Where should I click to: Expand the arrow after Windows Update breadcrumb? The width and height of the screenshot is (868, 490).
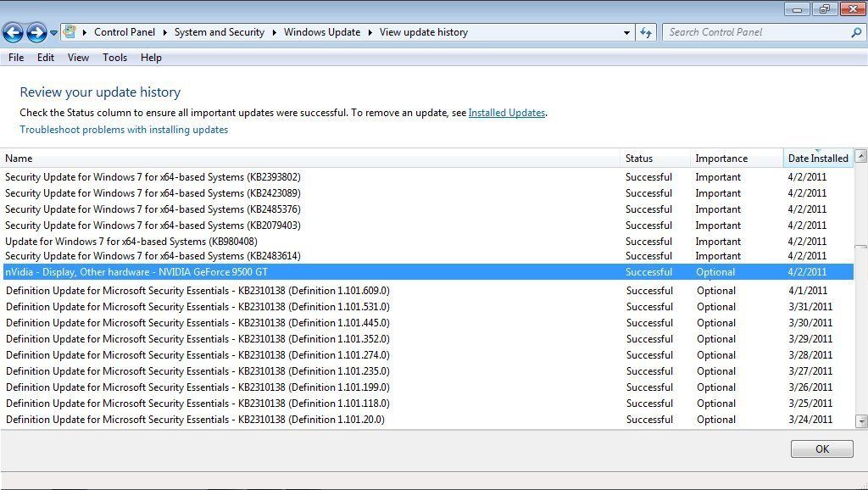[x=370, y=32]
